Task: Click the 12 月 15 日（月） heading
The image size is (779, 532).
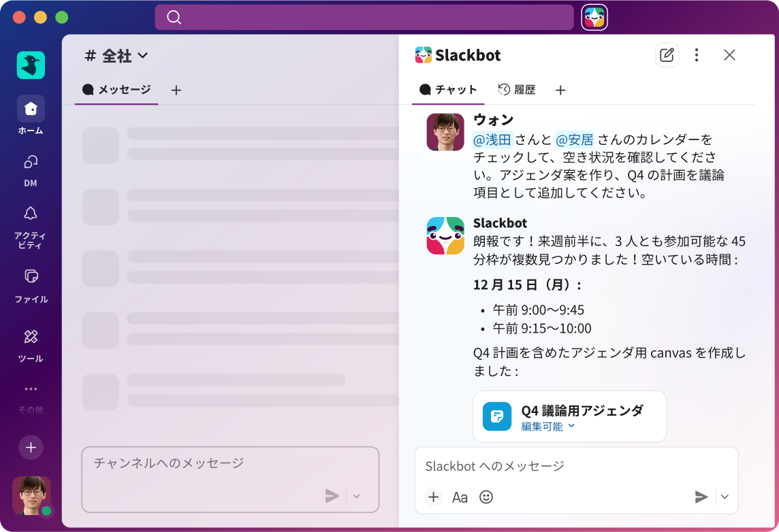Action: click(x=527, y=285)
